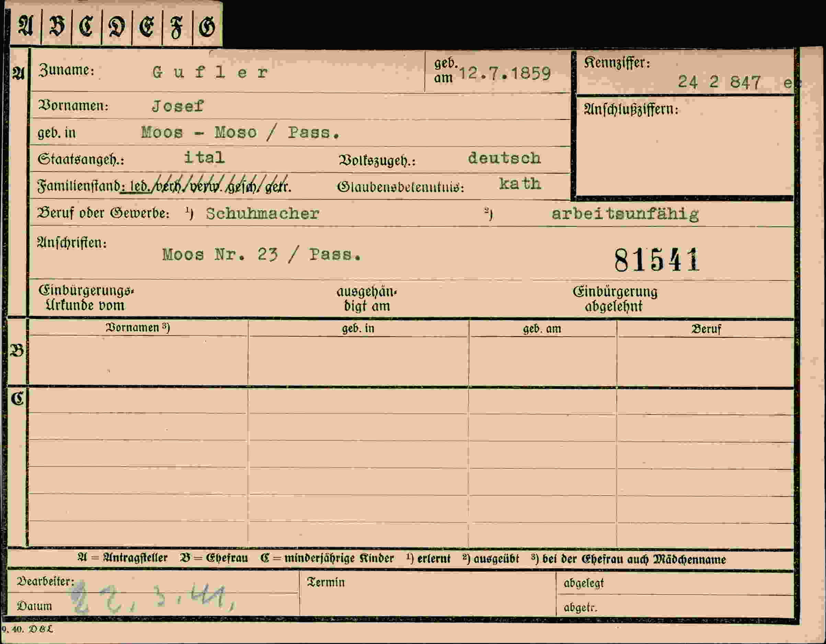Click the index tab letter C
The width and height of the screenshot is (826, 644).
[x=86, y=27]
